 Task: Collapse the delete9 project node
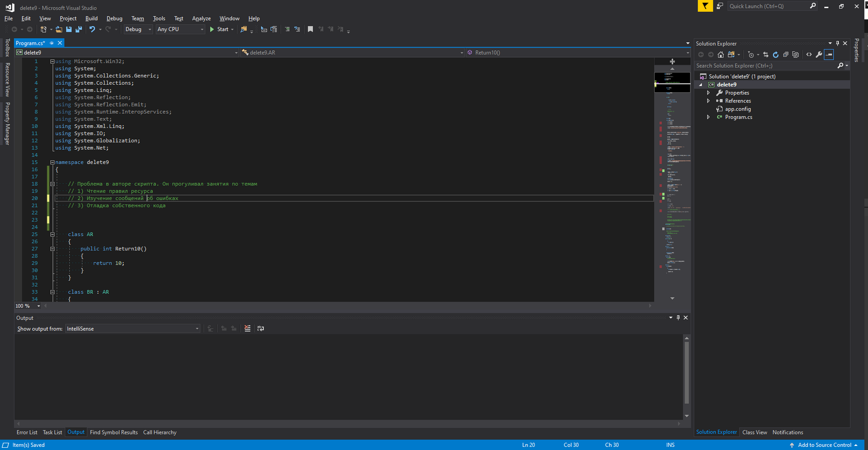701,85
